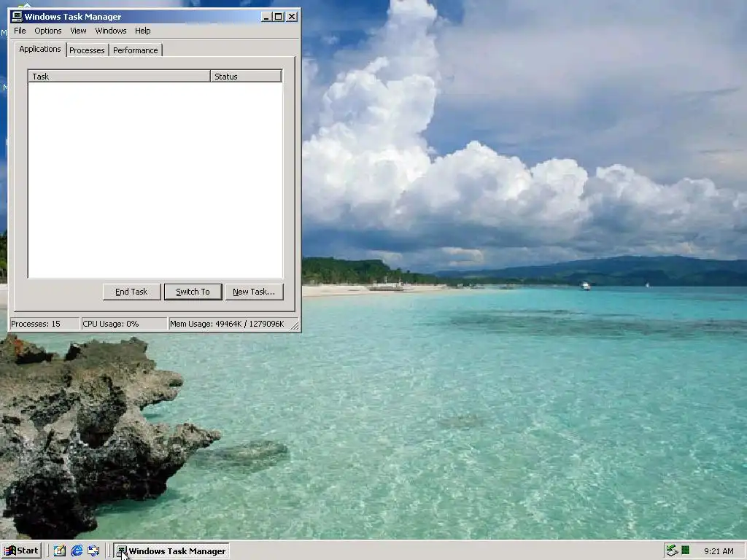Click the Switch To button
Screen dimensions: 747x560
pos(193,292)
